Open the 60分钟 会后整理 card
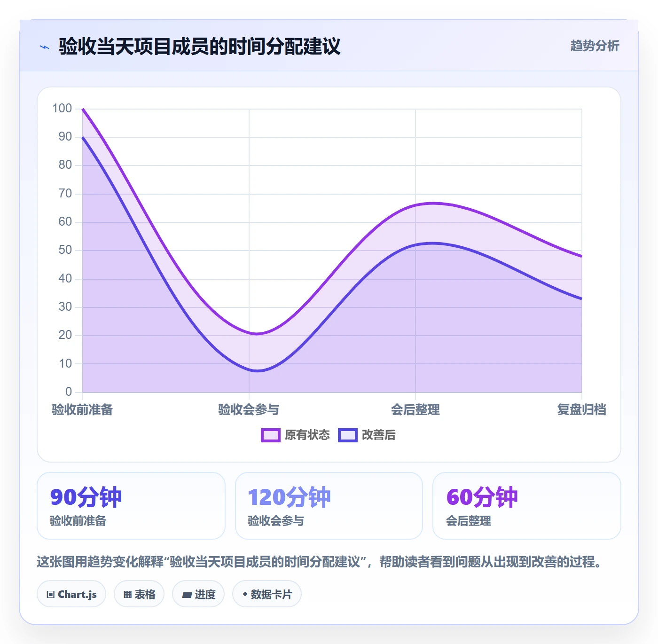Viewport: 658px width, 644px height. (527, 506)
